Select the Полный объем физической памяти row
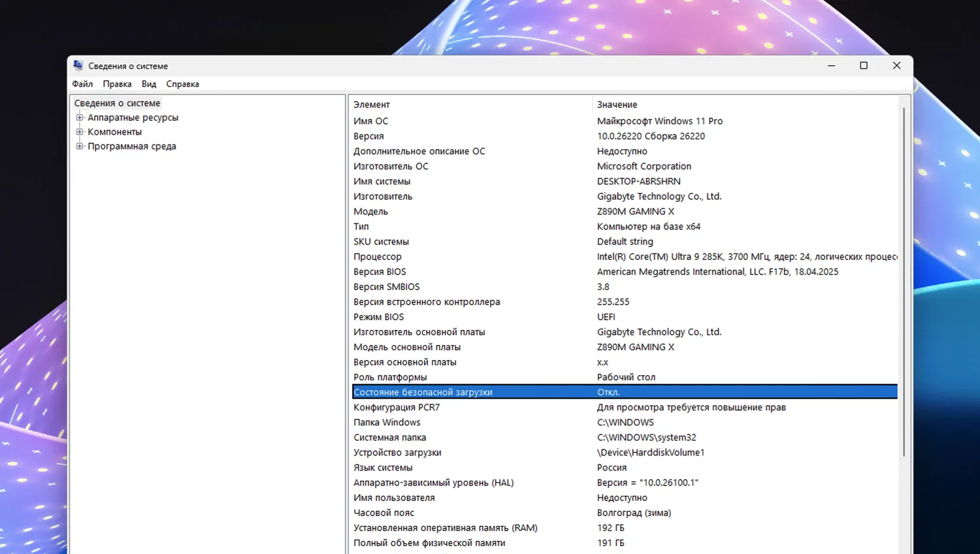 pyautogui.click(x=625, y=542)
